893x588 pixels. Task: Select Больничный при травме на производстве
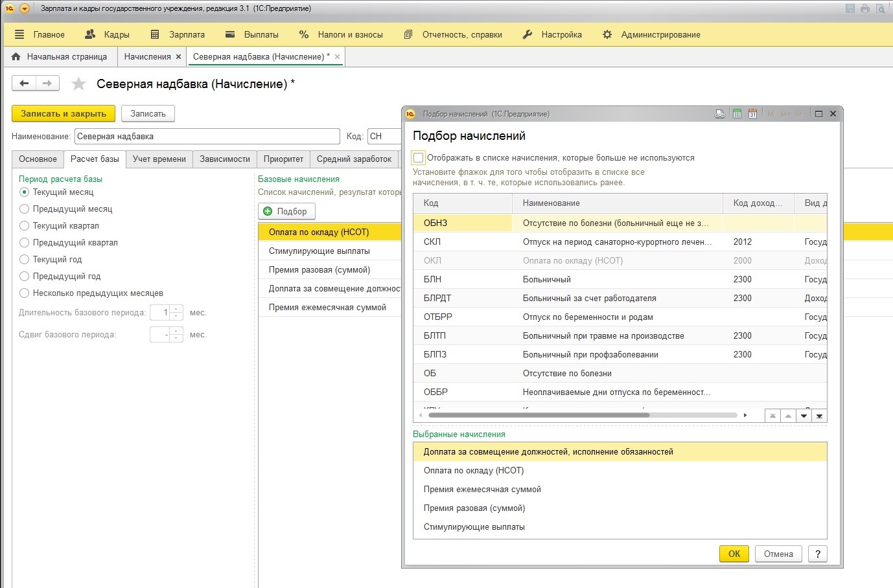coord(620,335)
